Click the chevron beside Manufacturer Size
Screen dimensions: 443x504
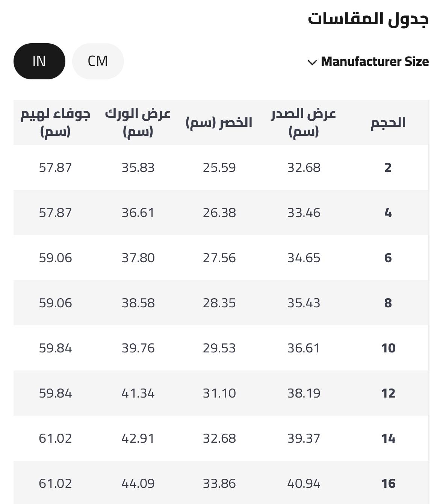point(312,62)
